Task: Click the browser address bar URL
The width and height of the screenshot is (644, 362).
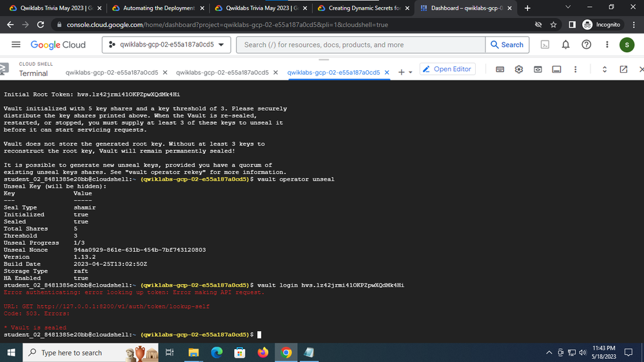Action: (x=227, y=24)
